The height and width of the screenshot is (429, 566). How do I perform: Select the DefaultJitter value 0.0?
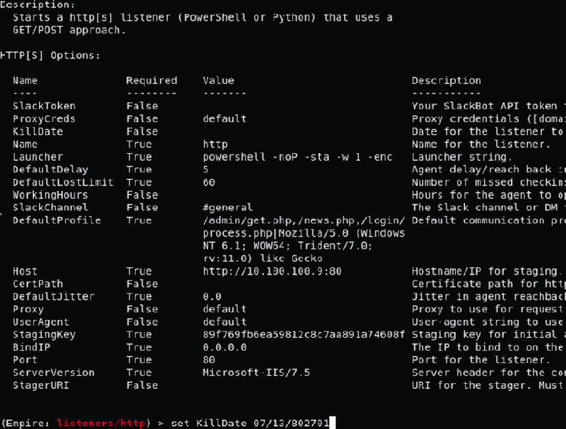pos(212,297)
